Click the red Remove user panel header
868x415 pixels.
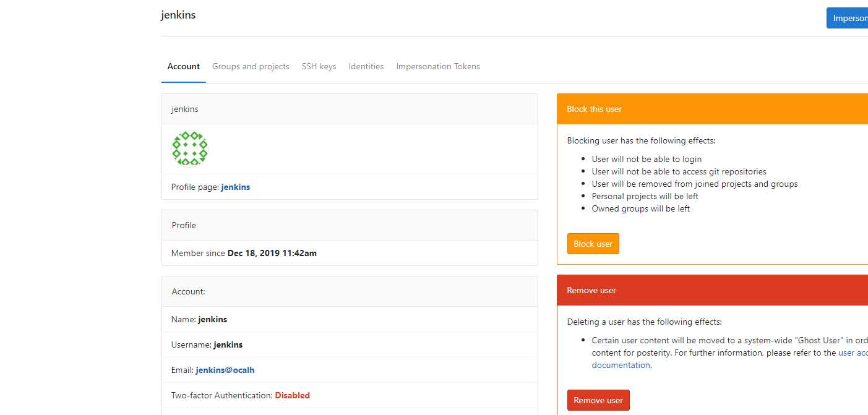712,290
